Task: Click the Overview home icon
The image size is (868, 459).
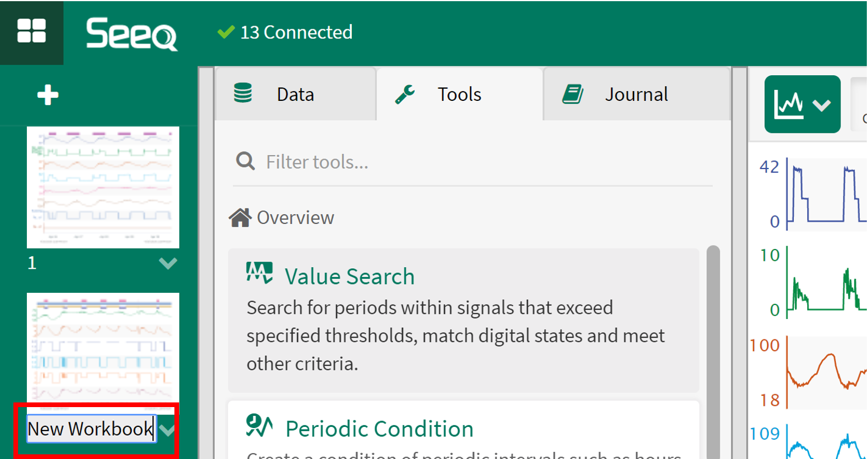Action: click(x=240, y=218)
